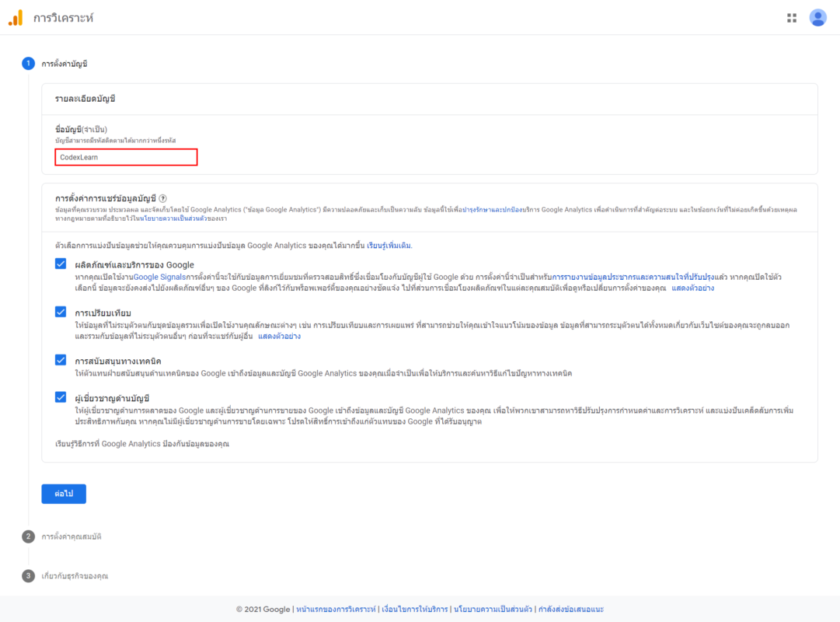Click the Google Analytics logo

tap(16, 18)
